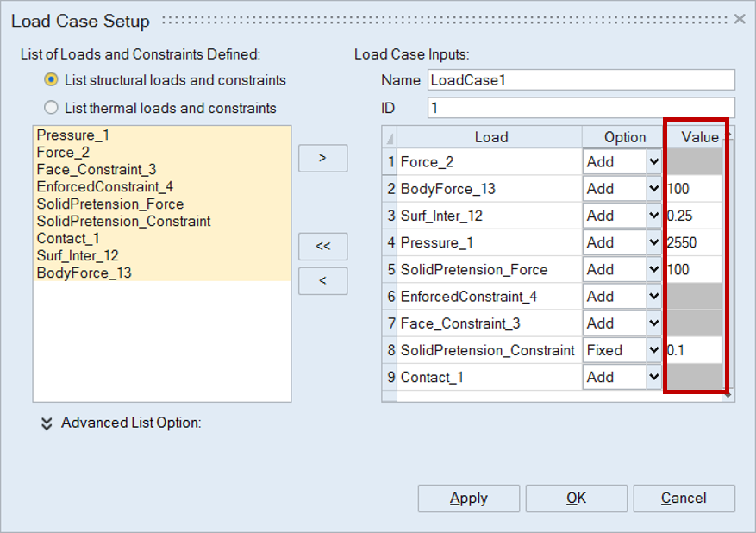Click the table select-all corner icon
This screenshot has width=756, height=533.
(390, 138)
